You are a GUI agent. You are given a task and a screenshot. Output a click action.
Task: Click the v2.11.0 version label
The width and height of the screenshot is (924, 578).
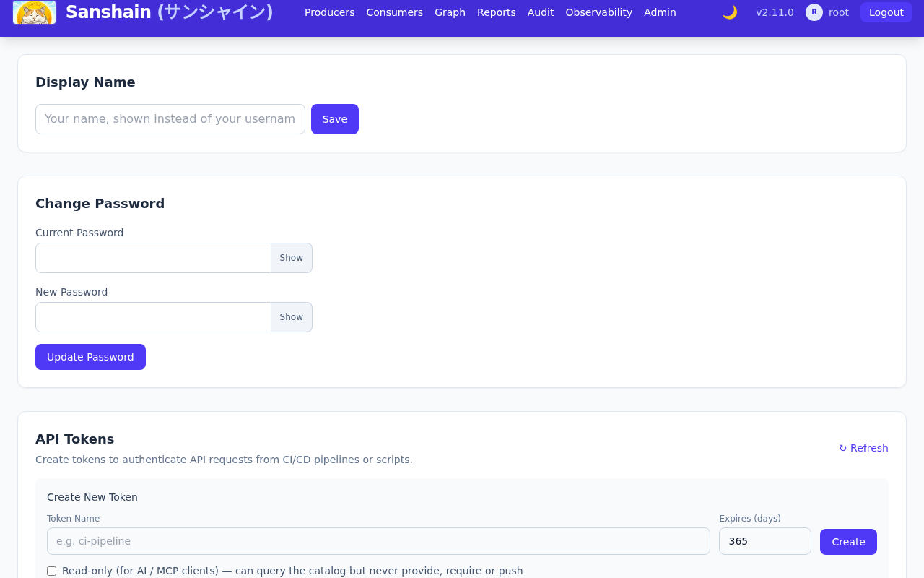click(775, 12)
